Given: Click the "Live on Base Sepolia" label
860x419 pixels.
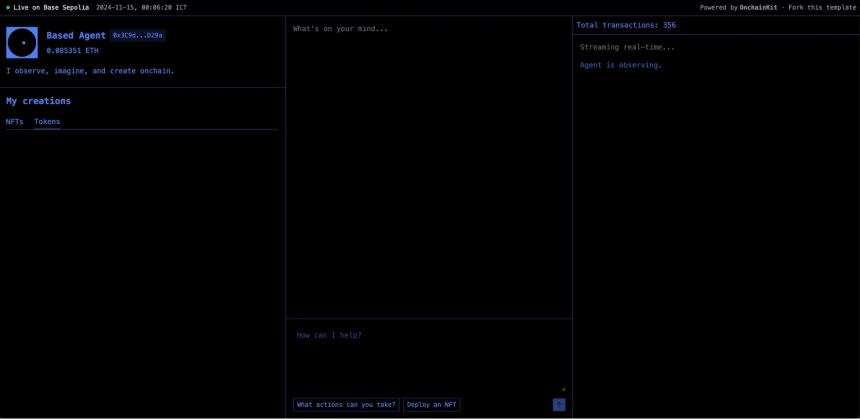Looking at the screenshot, I should (x=51, y=8).
